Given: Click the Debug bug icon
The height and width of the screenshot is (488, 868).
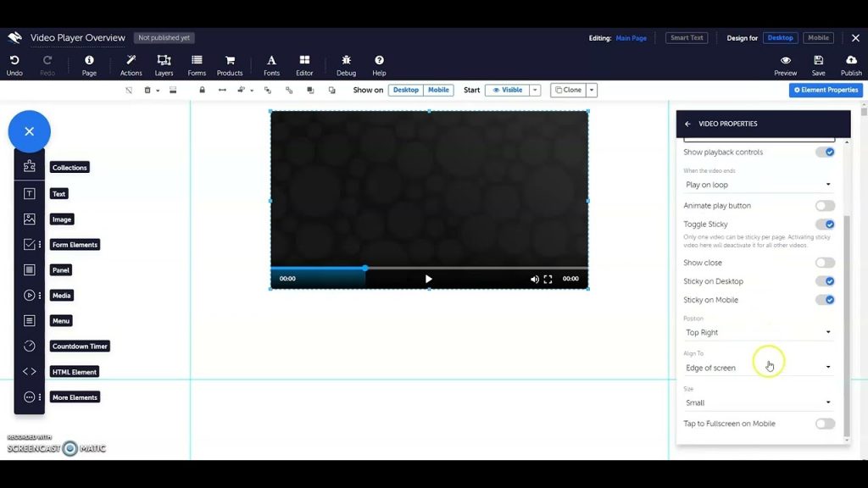Looking at the screenshot, I should pyautogui.click(x=346, y=61).
